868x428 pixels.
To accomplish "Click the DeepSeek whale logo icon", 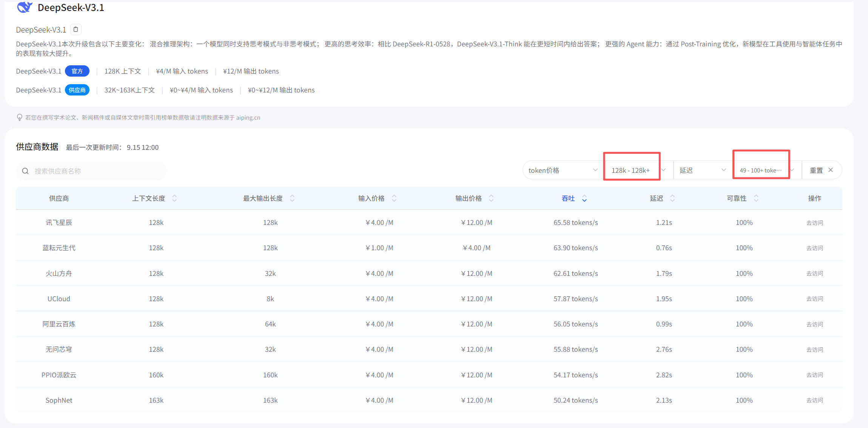I will (x=25, y=7).
